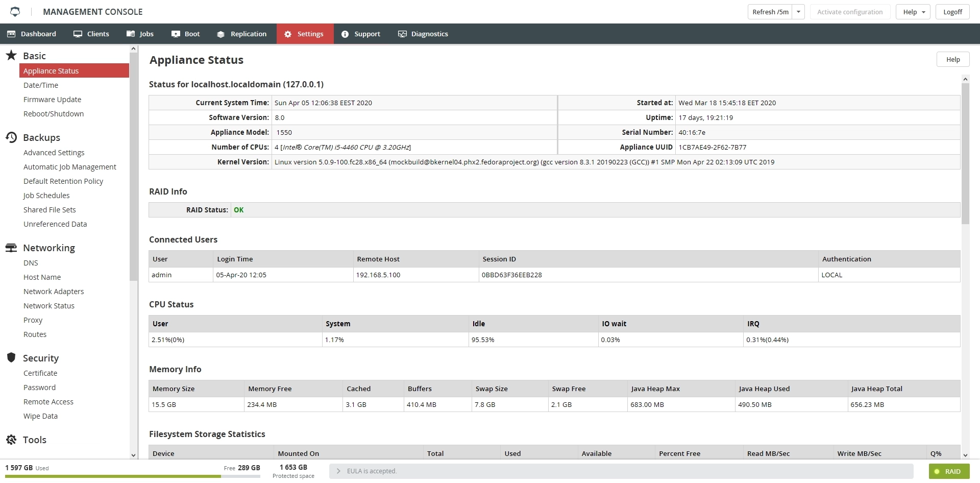This screenshot has width=980, height=483.
Task: Open the Diagnostics tab
Action: coord(423,34)
